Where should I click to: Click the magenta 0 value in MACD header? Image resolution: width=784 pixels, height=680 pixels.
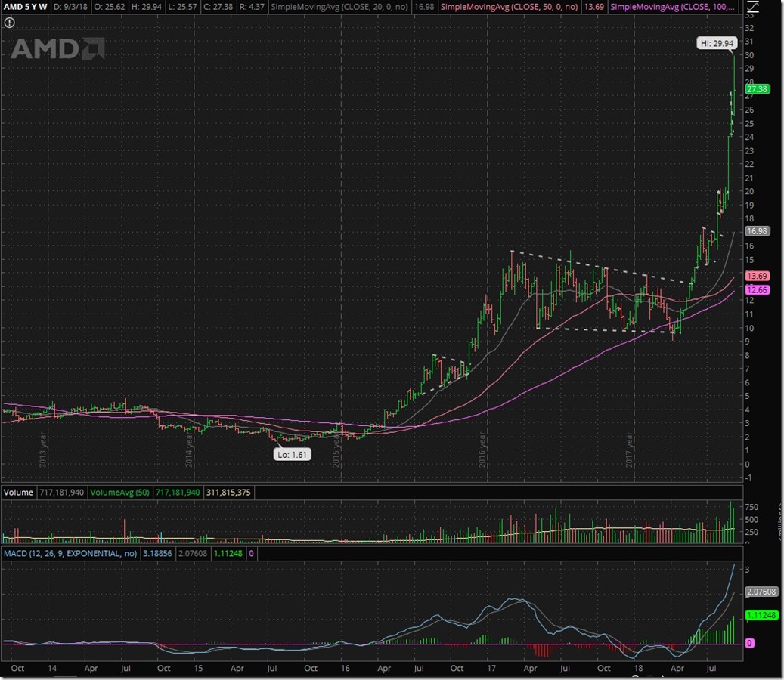click(251, 554)
